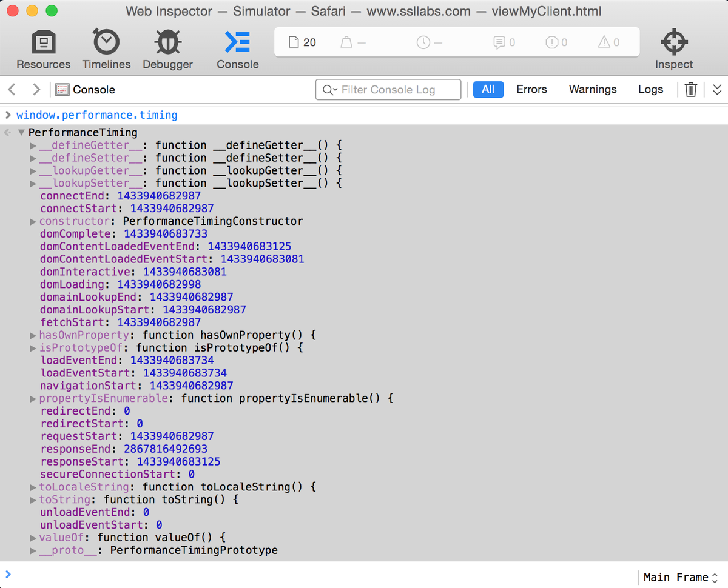Select the unloadEventStart property row
The width and height of the screenshot is (728, 588).
[101, 526]
